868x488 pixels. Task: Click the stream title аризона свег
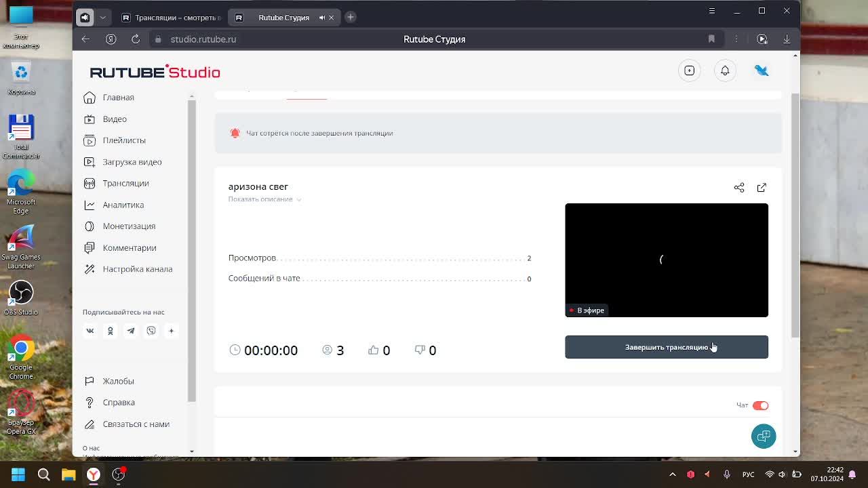258,186
